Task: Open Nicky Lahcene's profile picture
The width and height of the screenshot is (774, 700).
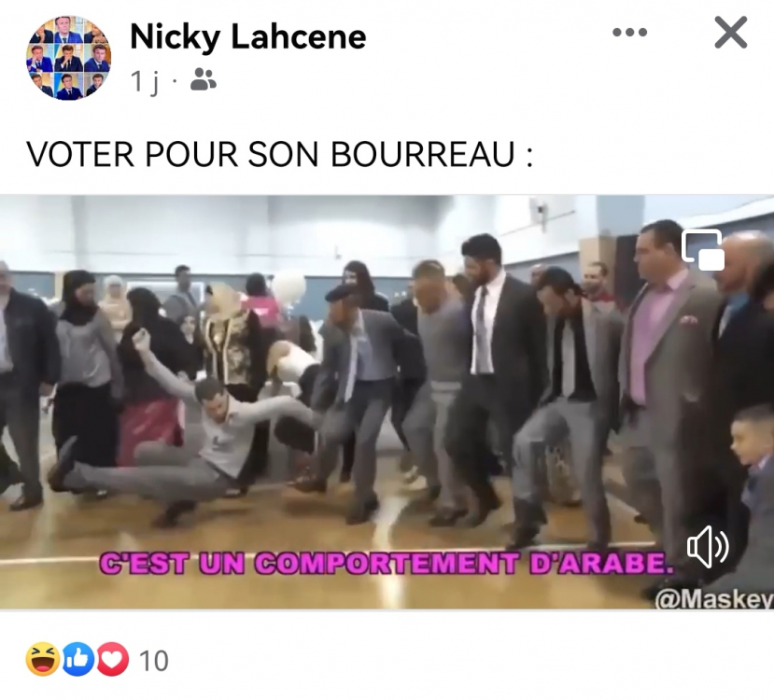Action: [68, 58]
